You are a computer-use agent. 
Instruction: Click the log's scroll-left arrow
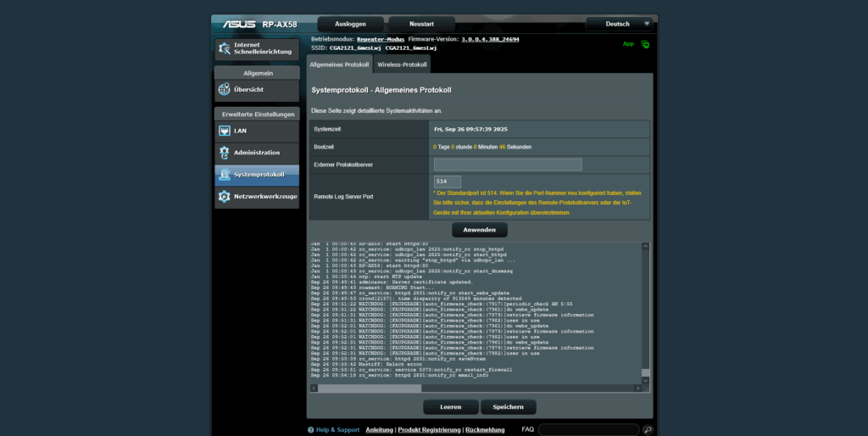pyautogui.click(x=314, y=388)
